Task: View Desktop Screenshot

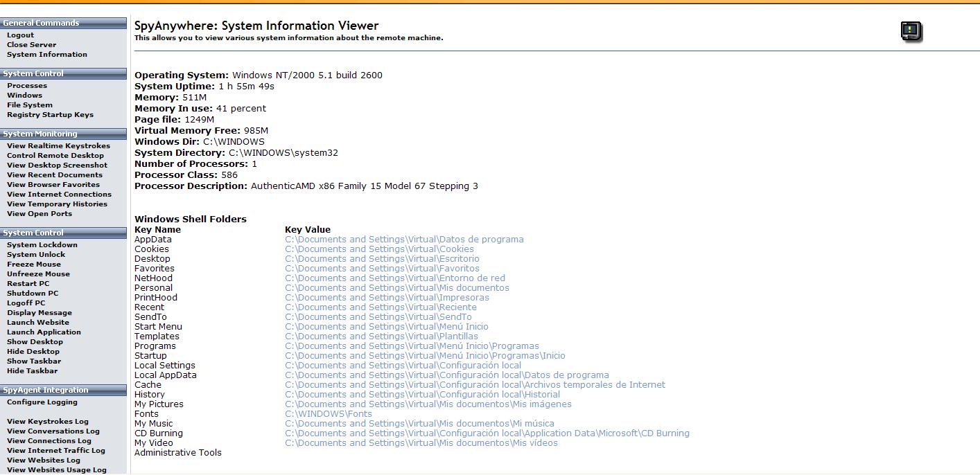Action: pyautogui.click(x=57, y=165)
